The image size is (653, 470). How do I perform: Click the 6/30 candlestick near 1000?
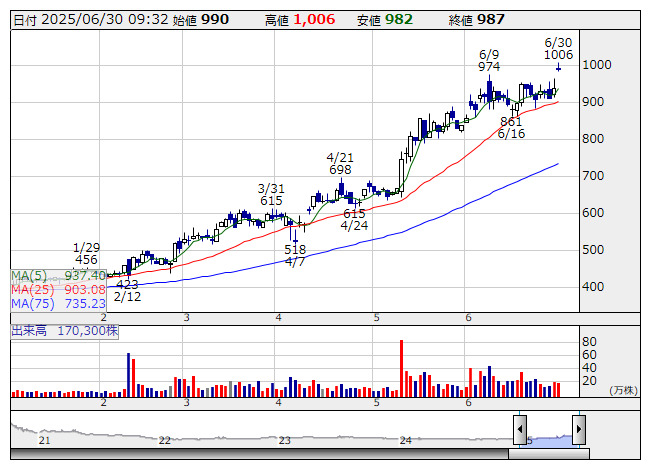[x=558, y=67]
